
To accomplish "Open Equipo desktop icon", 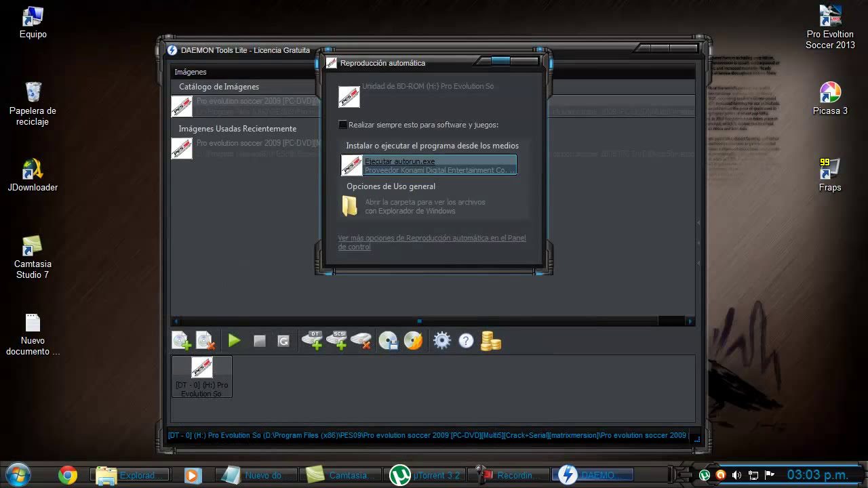I will (x=33, y=22).
